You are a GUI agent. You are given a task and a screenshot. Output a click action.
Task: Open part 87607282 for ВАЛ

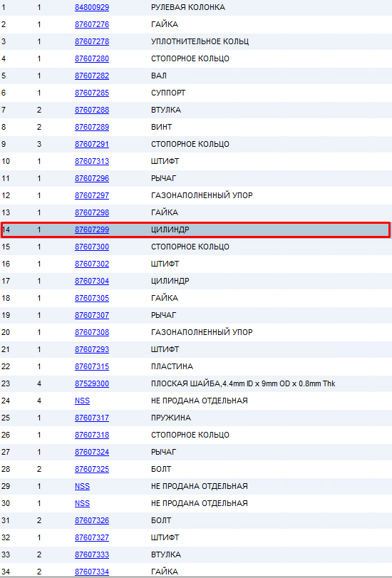point(92,76)
